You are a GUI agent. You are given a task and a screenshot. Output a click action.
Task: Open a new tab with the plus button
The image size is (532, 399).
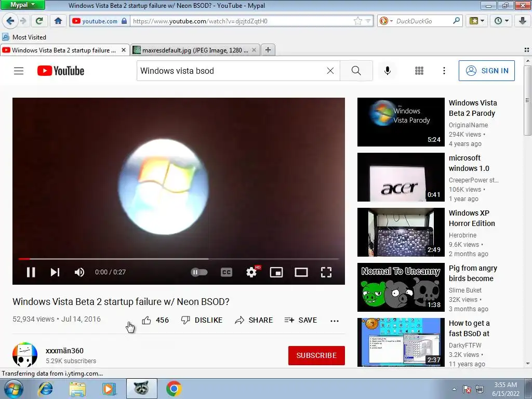268,50
